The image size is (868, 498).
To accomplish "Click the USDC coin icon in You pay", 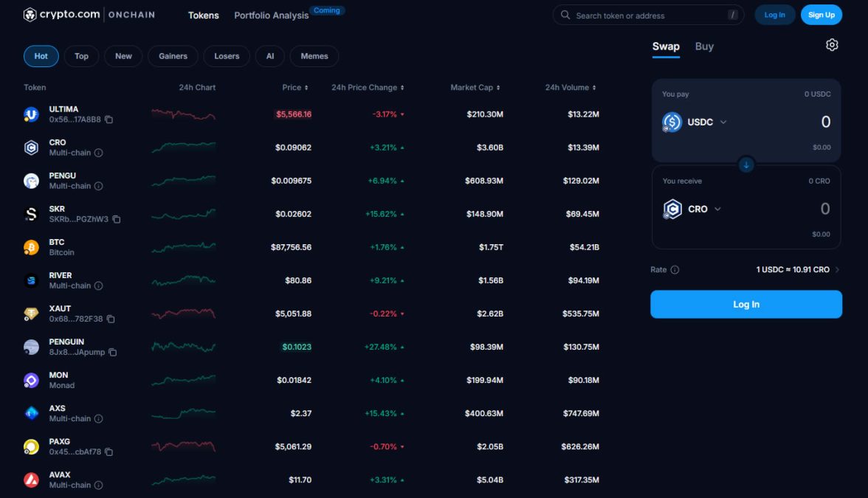I will [x=672, y=122].
